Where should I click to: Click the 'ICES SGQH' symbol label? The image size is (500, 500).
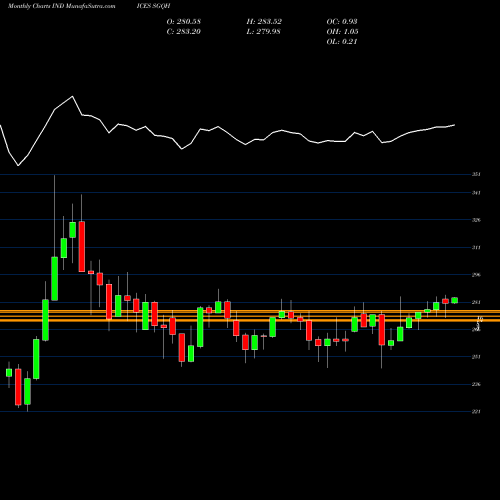tap(153, 6)
